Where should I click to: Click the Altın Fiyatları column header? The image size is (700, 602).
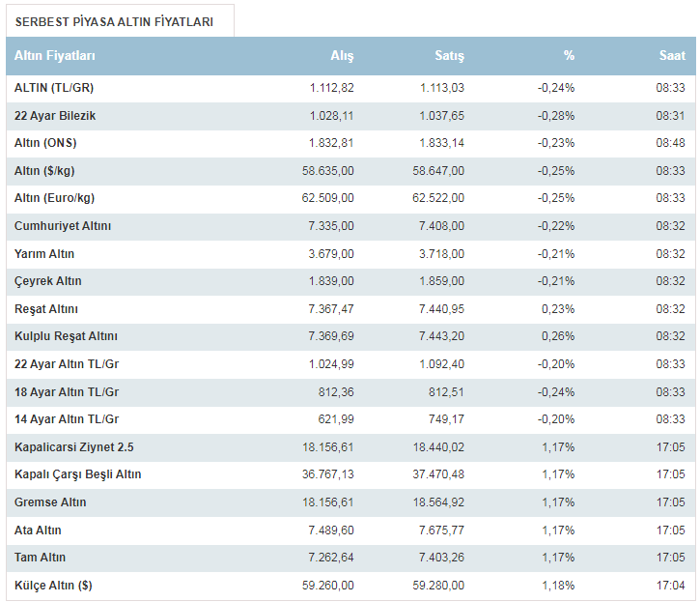point(54,56)
